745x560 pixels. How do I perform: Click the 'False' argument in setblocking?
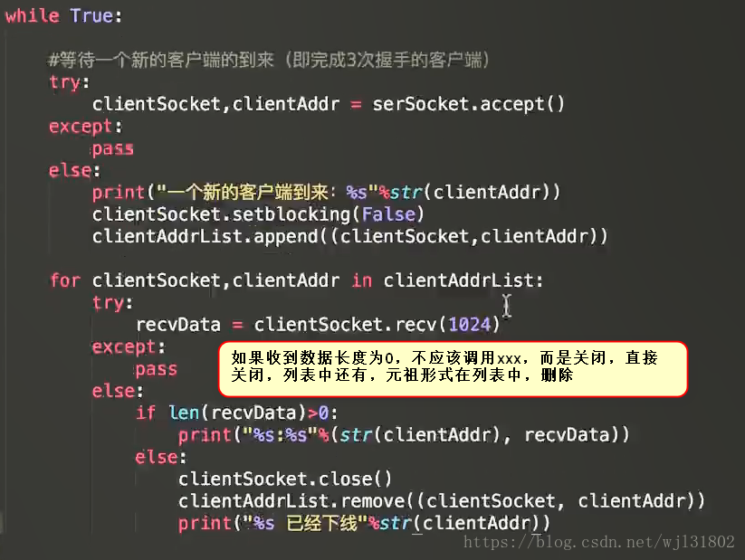388,214
